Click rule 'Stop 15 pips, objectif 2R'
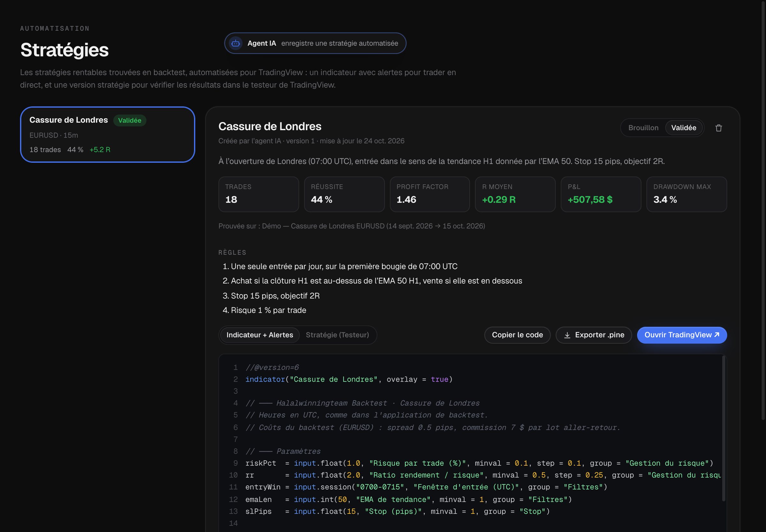This screenshot has width=766, height=532. [x=275, y=296]
